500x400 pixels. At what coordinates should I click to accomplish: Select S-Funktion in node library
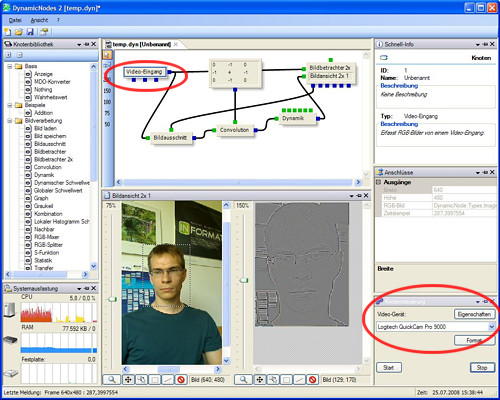pos(46,252)
